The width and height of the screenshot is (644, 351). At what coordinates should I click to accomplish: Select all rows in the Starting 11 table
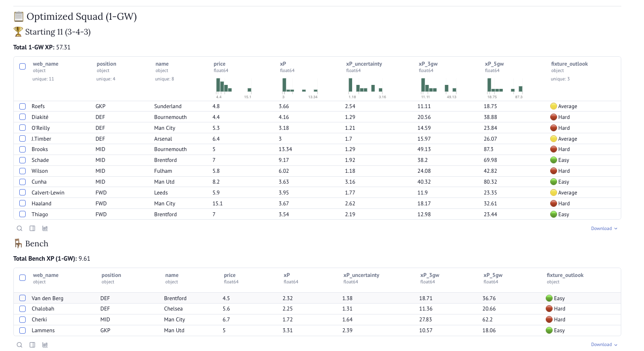click(22, 66)
